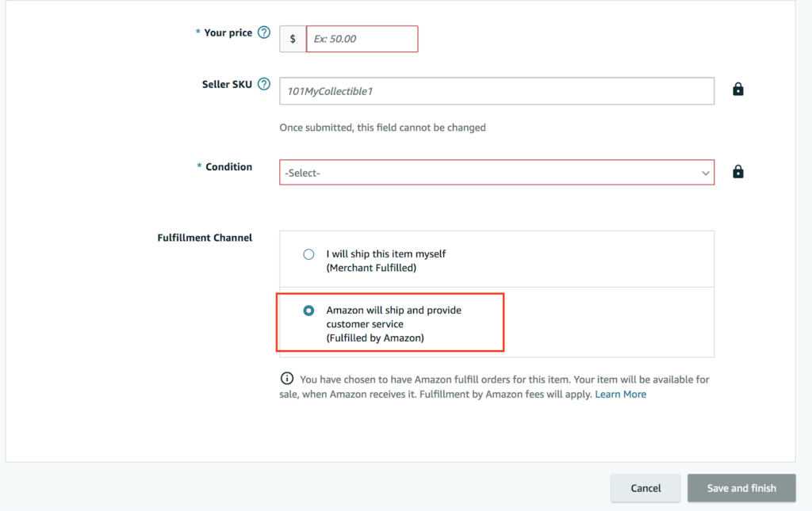Select the Fulfilled by Amazon radio button
The height and width of the screenshot is (511, 812).
pyautogui.click(x=308, y=311)
